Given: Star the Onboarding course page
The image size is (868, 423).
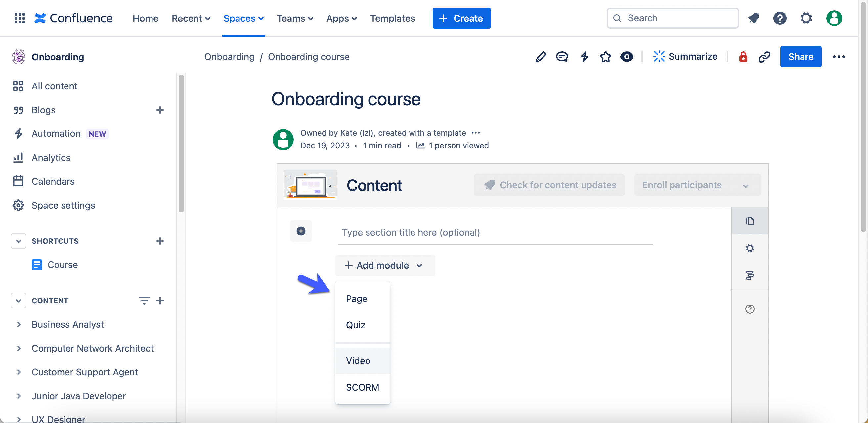Looking at the screenshot, I should [605, 57].
